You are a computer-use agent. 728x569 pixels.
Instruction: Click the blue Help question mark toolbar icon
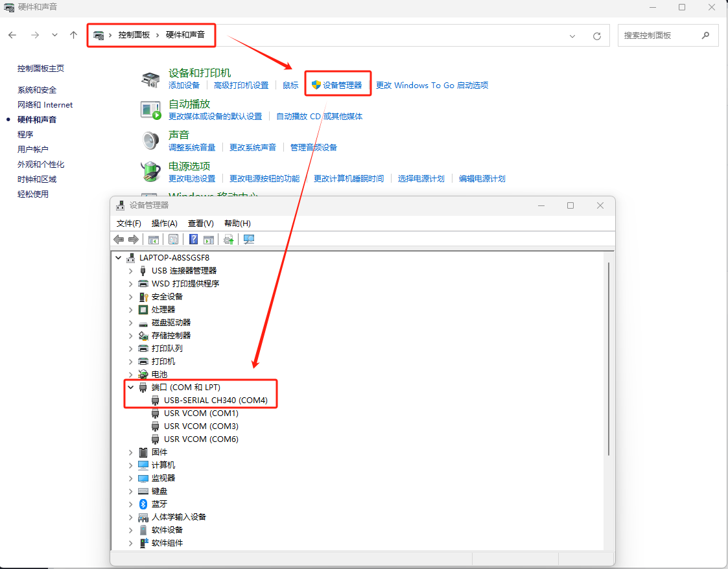(193, 240)
